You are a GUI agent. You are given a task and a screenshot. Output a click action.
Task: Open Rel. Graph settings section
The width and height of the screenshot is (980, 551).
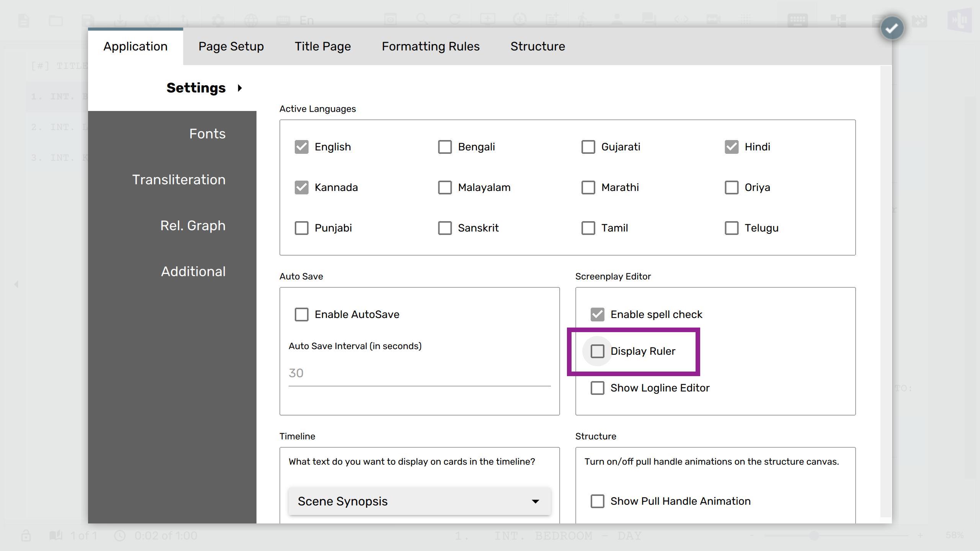[x=193, y=226]
